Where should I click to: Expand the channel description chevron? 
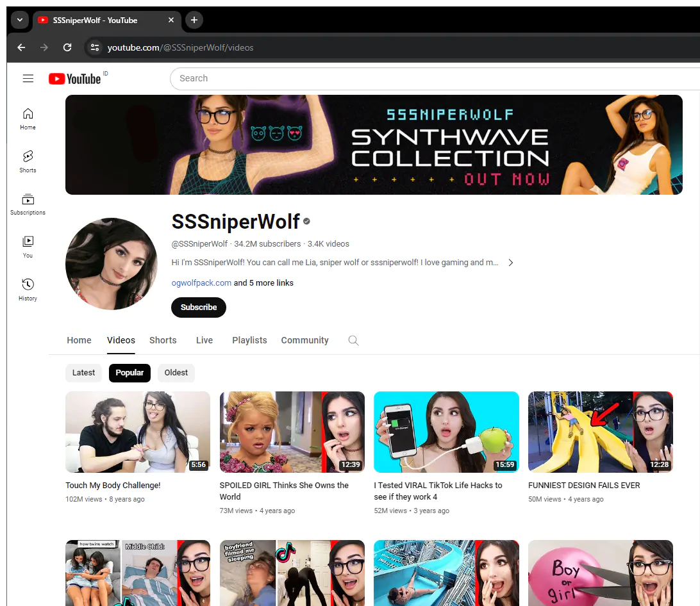coord(511,263)
